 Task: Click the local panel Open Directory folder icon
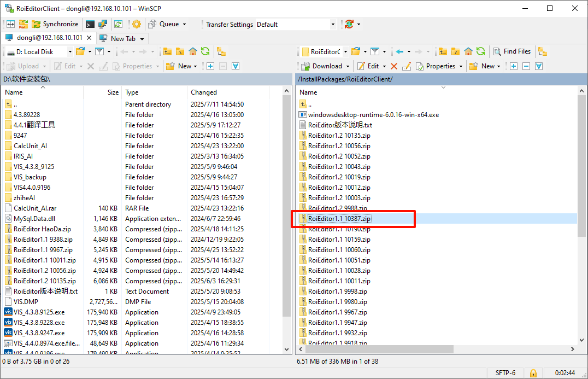point(80,51)
